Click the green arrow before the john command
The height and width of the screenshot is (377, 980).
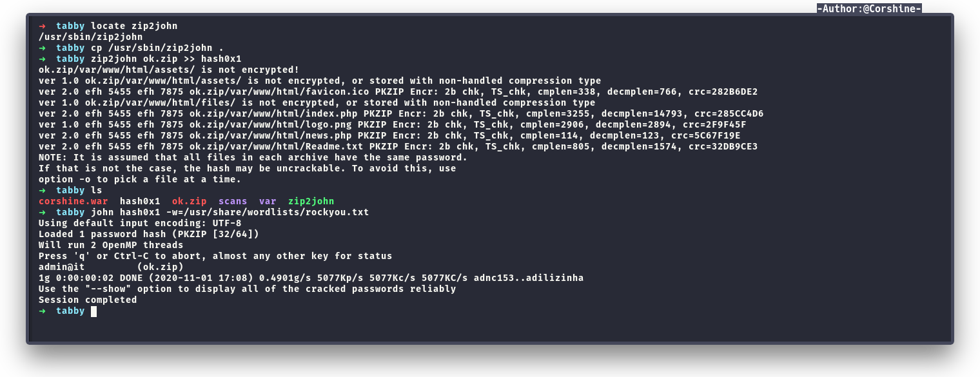coord(42,212)
